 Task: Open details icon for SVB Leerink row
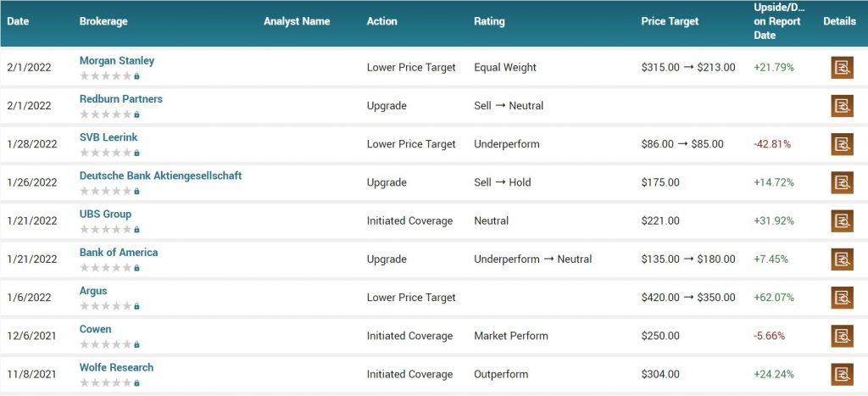pyautogui.click(x=842, y=144)
